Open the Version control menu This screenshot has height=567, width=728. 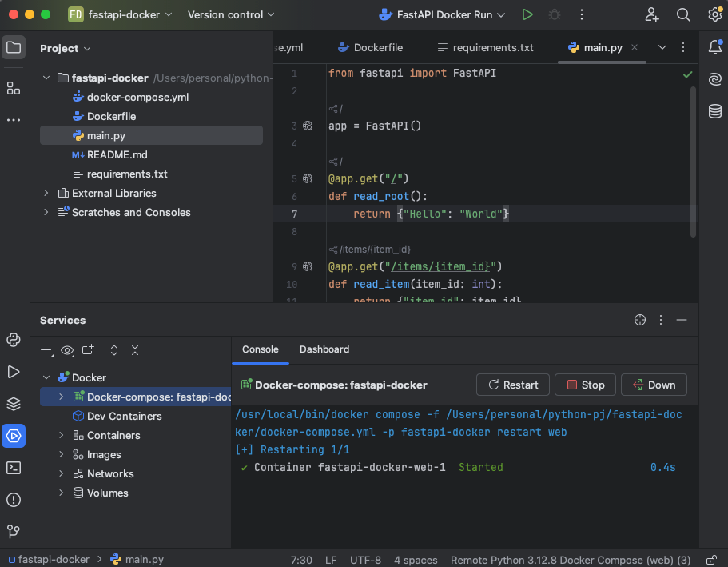click(230, 14)
